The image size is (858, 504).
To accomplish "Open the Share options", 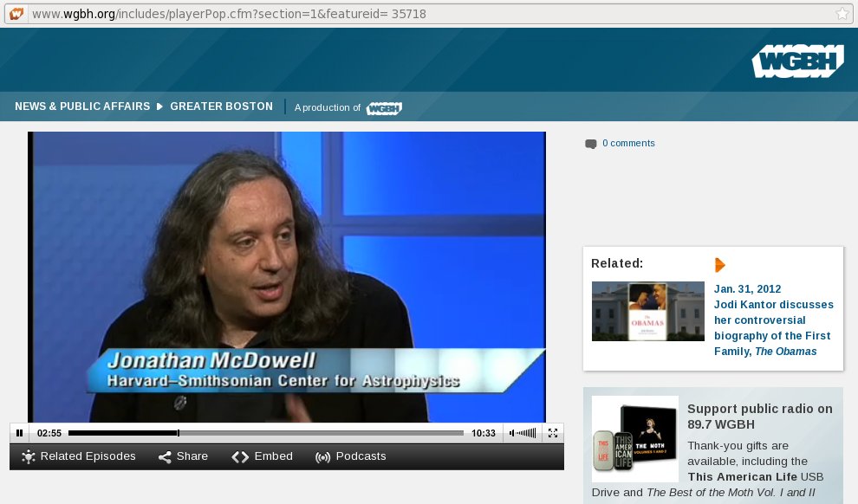I will (x=183, y=456).
